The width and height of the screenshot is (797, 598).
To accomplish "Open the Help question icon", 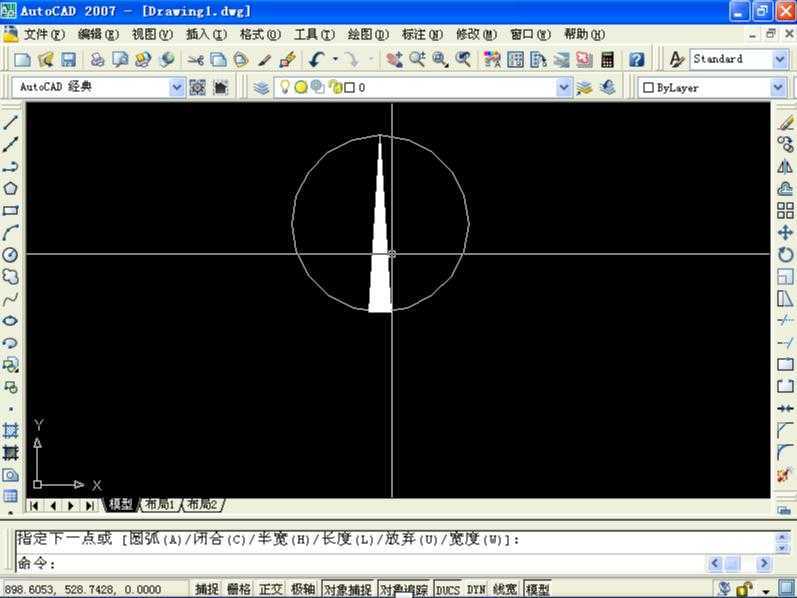I will [636, 59].
